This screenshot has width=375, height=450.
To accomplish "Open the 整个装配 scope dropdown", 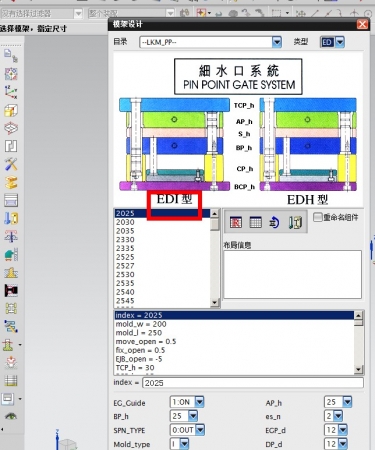I will pos(170,13).
